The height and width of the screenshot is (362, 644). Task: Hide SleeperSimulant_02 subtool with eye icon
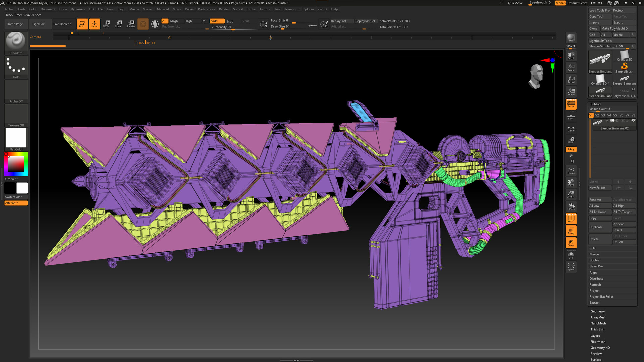[x=633, y=121]
